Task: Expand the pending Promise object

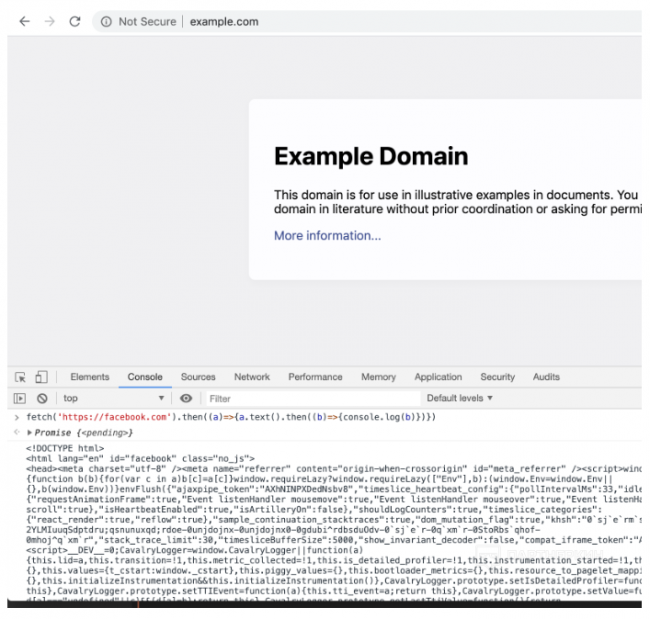Action: pyautogui.click(x=30, y=433)
